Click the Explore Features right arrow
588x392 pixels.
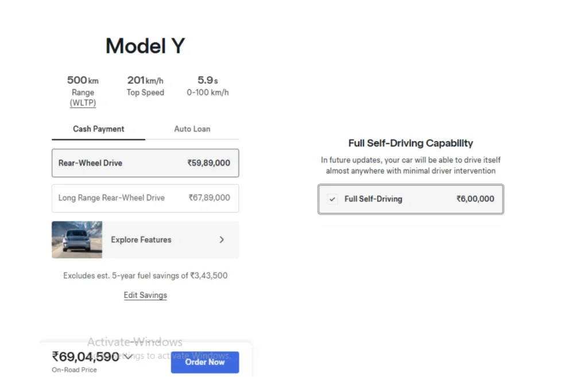pos(222,240)
